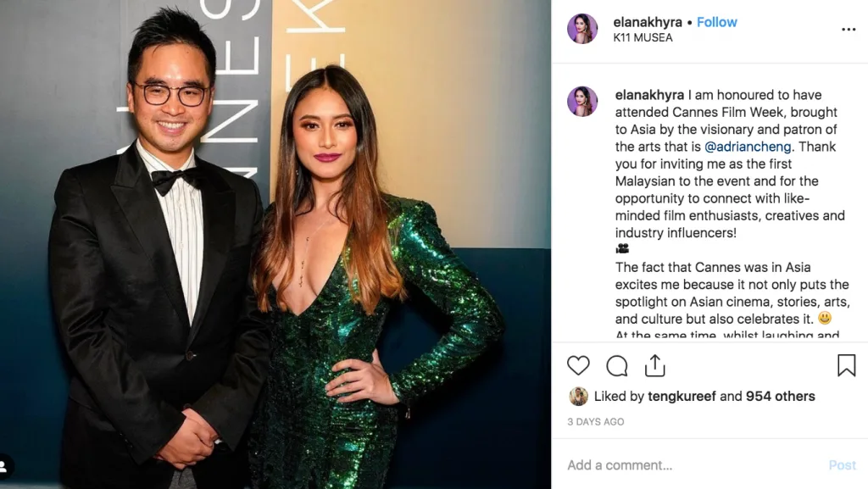The image size is (868, 489).
Task: Click the Cannes Film Week photo
Action: 275,244
